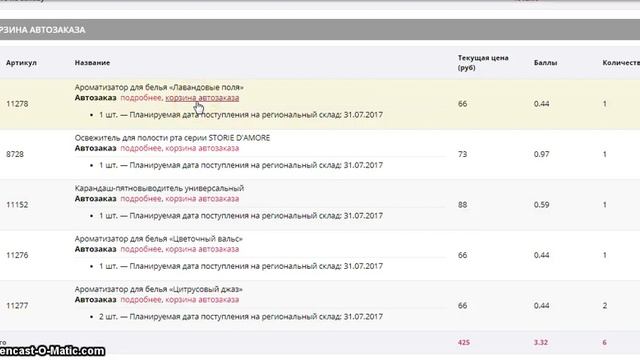Click the 'Корзина автозаказа' section header
Image resolution: width=640 pixels, height=360 pixels.
320,30
